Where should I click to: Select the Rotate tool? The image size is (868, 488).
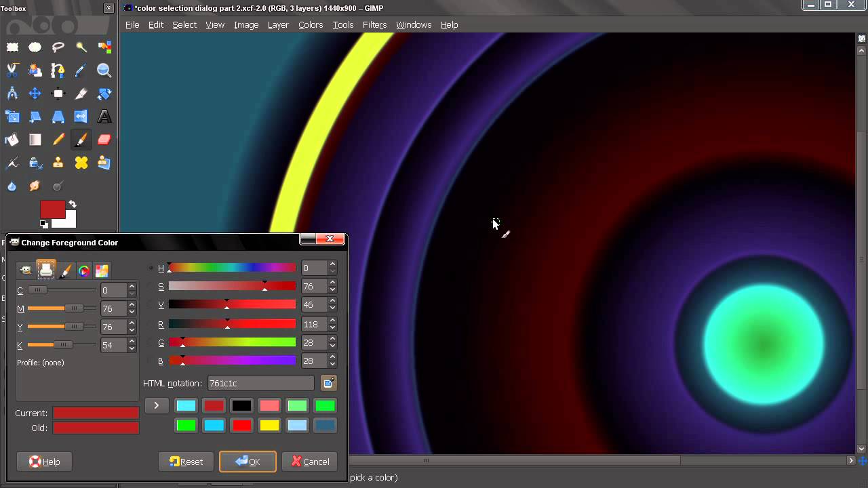[x=104, y=94]
